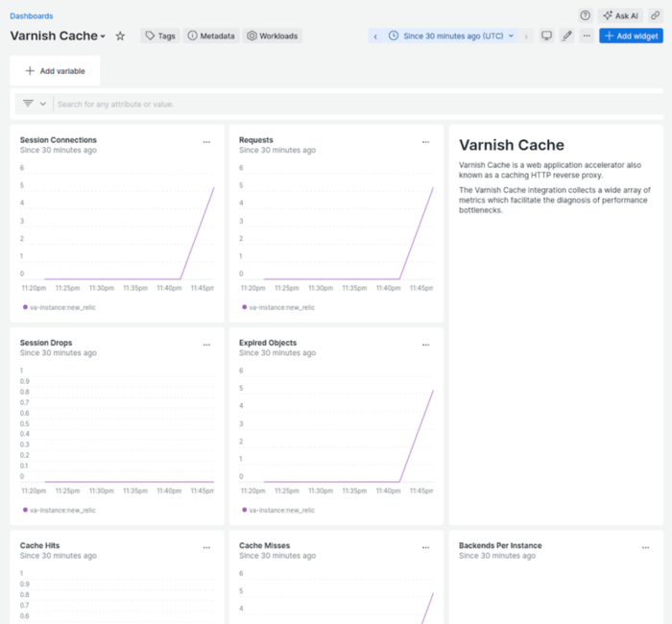672x624 pixels.
Task: Click the Varnish Cache markdown heading
Action: tap(512, 145)
